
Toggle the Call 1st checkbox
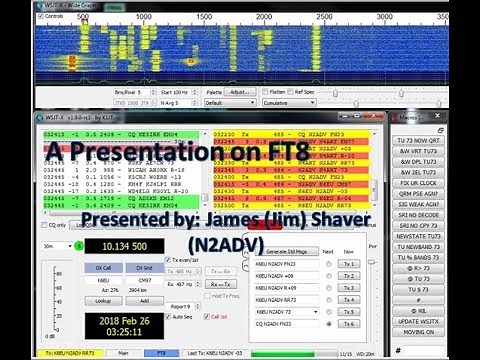coord(206,316)
